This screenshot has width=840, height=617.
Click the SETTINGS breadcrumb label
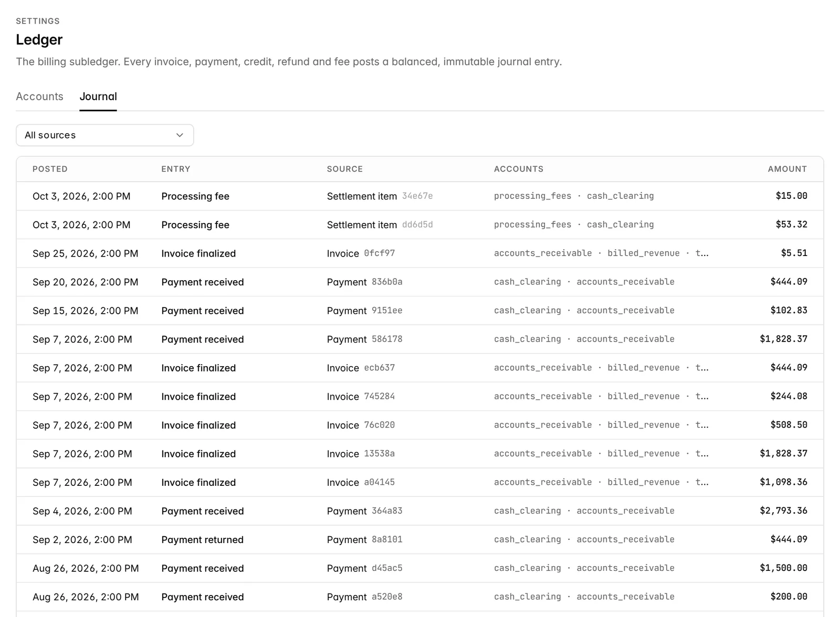[38, 21]
